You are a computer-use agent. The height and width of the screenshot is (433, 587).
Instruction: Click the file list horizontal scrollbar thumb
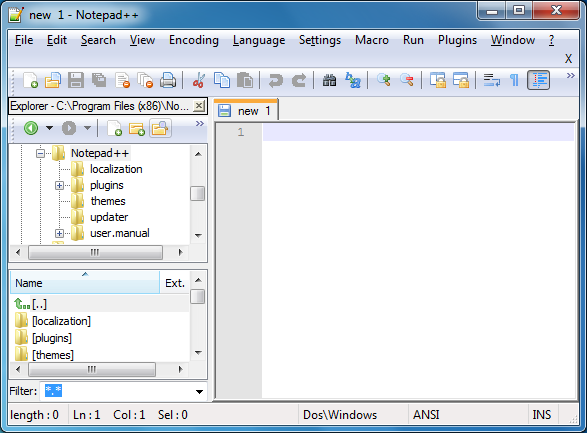pos(92,369)
